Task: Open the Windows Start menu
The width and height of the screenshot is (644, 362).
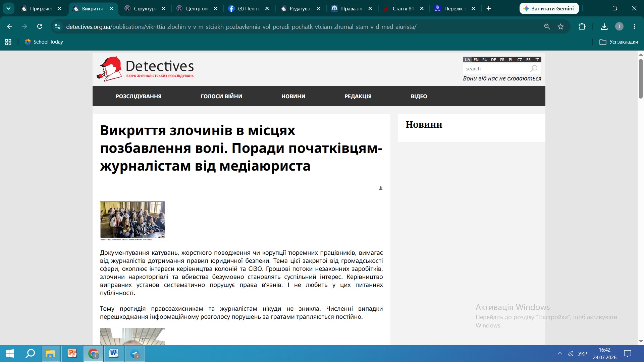Action: pos(10,354)
